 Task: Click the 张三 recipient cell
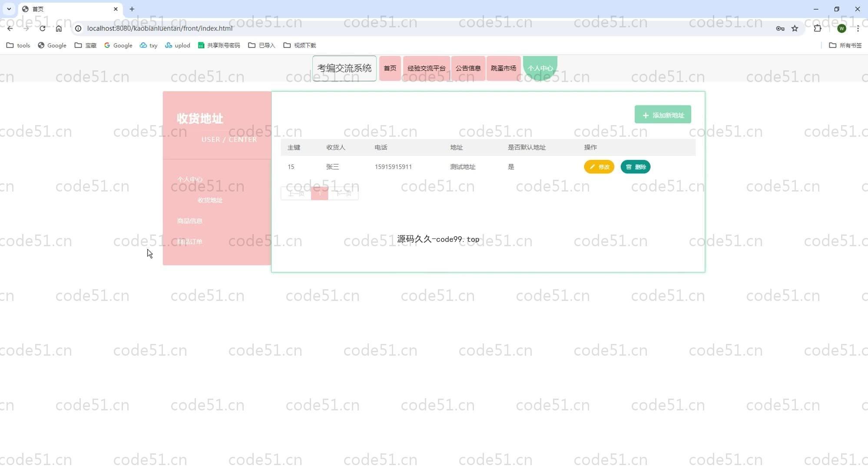pos(332,167)
